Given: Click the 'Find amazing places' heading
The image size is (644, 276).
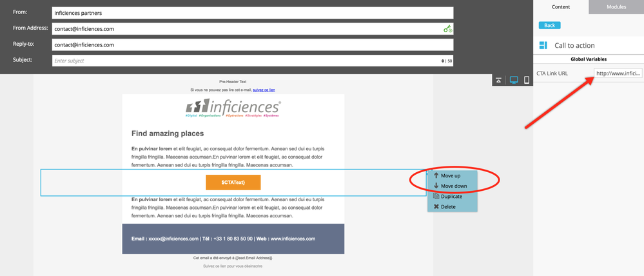Looking at the screenshot, I should point(168,133).
